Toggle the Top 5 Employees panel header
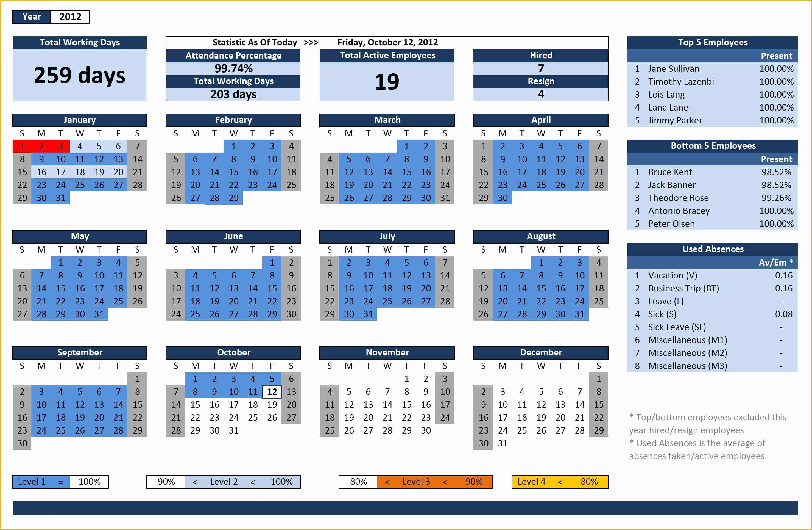Image resolution: width=812 pixels, height=530 pixels. 717,43
